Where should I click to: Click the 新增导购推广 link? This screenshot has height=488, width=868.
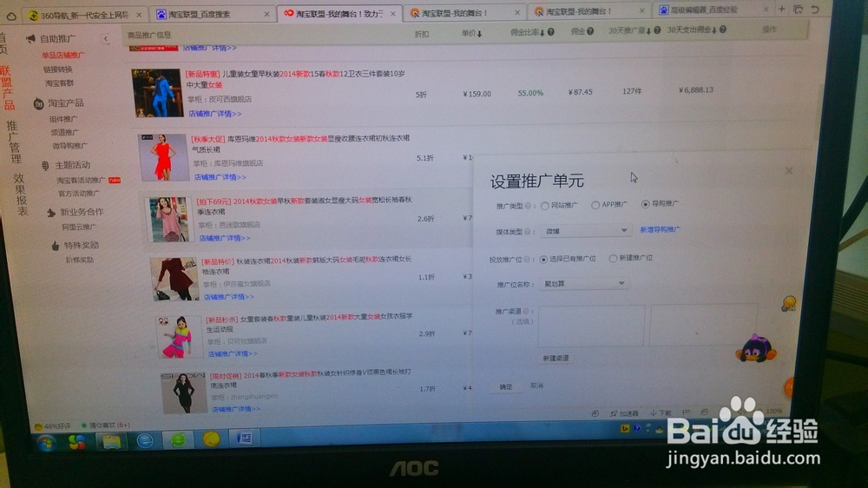(x=660, y=229)
